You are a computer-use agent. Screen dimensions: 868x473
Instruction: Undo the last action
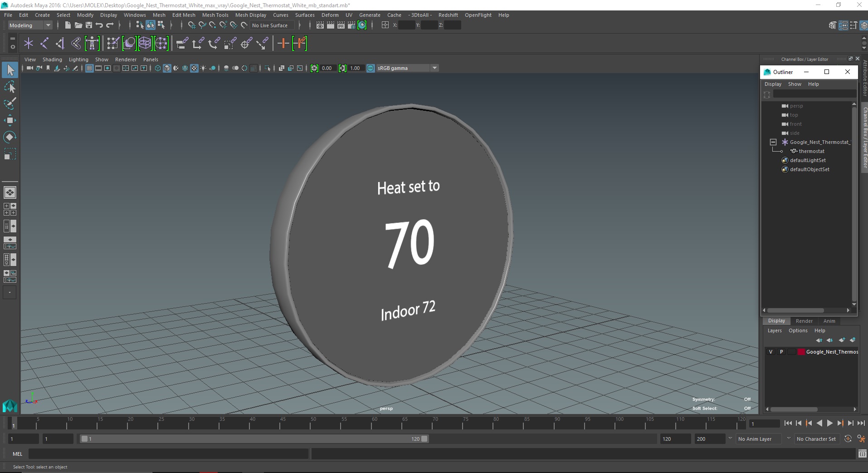[x=99, y=25]
